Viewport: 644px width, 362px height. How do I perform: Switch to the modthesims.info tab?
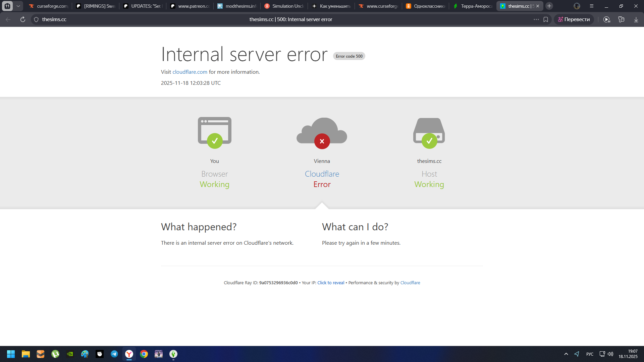[x=237, y=6]
